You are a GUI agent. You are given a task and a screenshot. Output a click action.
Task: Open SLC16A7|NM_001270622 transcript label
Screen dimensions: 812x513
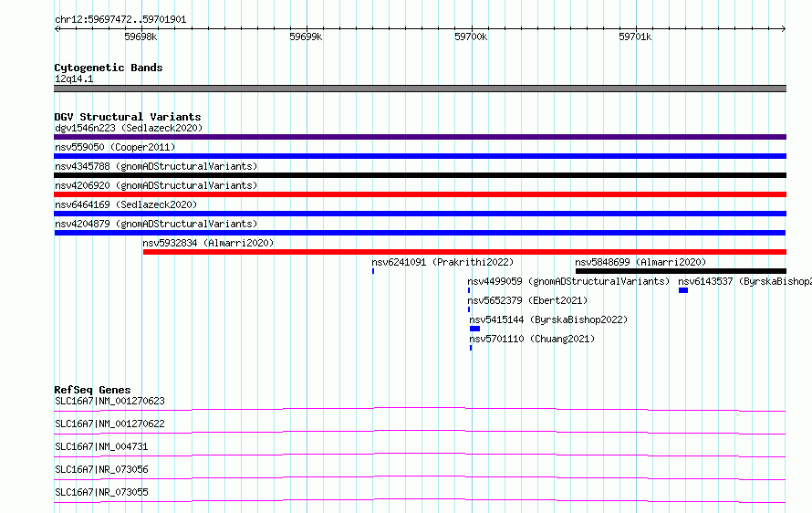(x=109, y=424)
